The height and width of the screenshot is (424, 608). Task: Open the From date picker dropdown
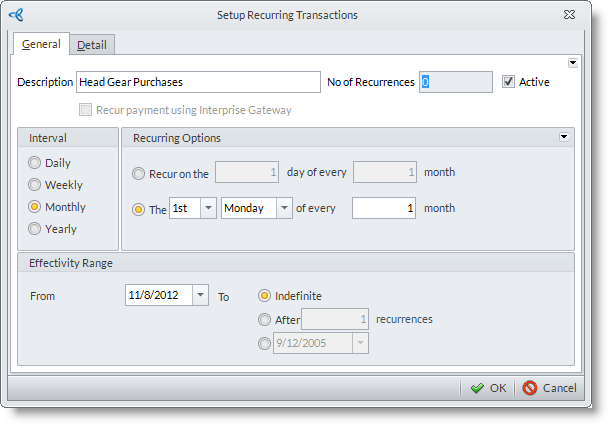point(199,295)
